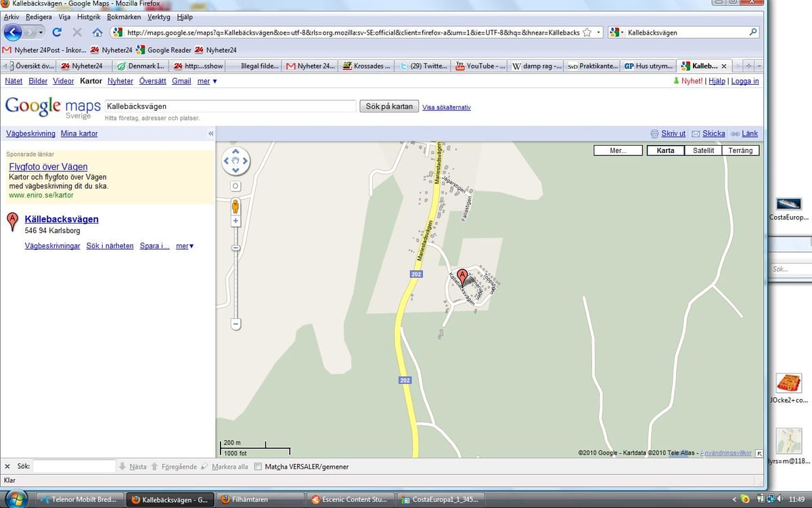Viewport: 812px width, 508px height.
Task: Switch to the Hus utrym... tab
Action: coord(649,66)
